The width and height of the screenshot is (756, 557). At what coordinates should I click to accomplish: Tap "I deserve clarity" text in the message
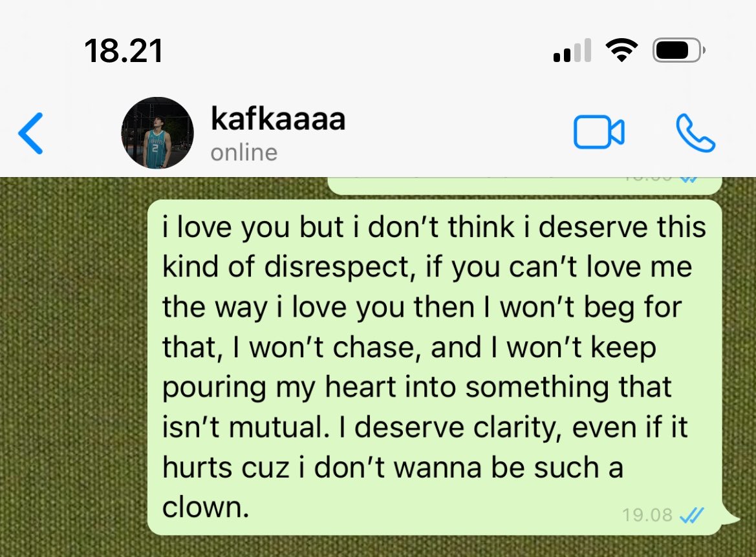click(447, 427)
